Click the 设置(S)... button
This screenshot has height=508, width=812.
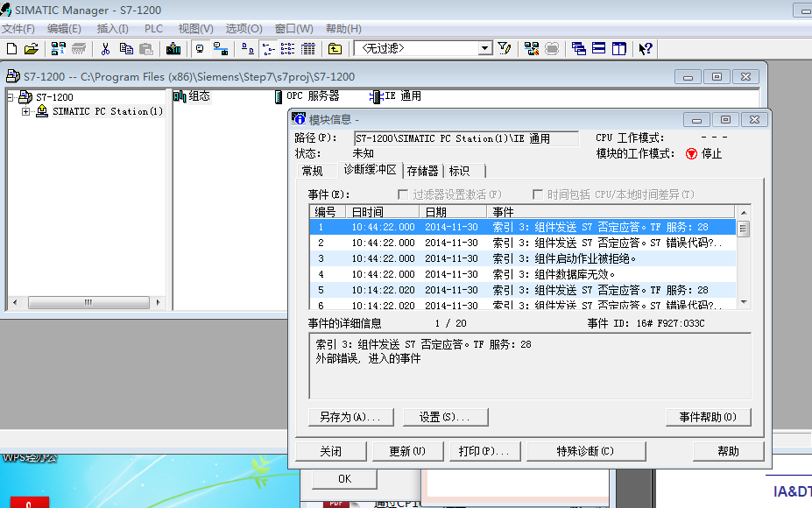click(445, 417)
